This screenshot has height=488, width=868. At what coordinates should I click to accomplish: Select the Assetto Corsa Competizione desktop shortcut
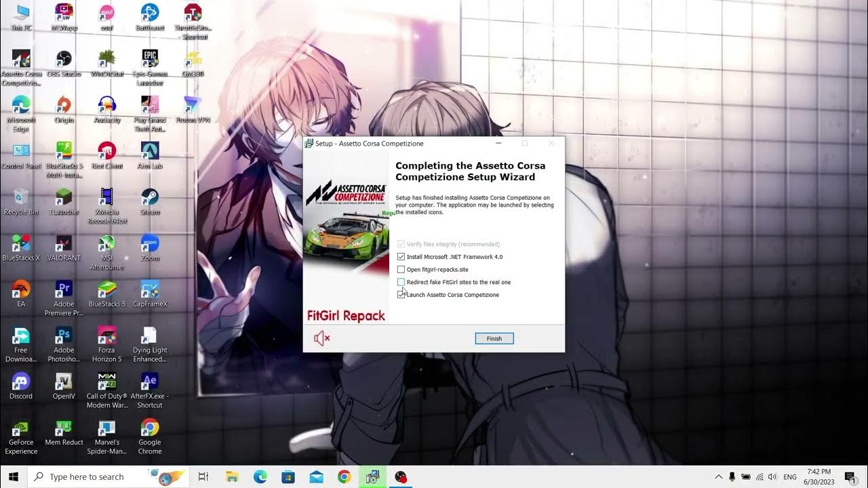[x=21, y=68]
